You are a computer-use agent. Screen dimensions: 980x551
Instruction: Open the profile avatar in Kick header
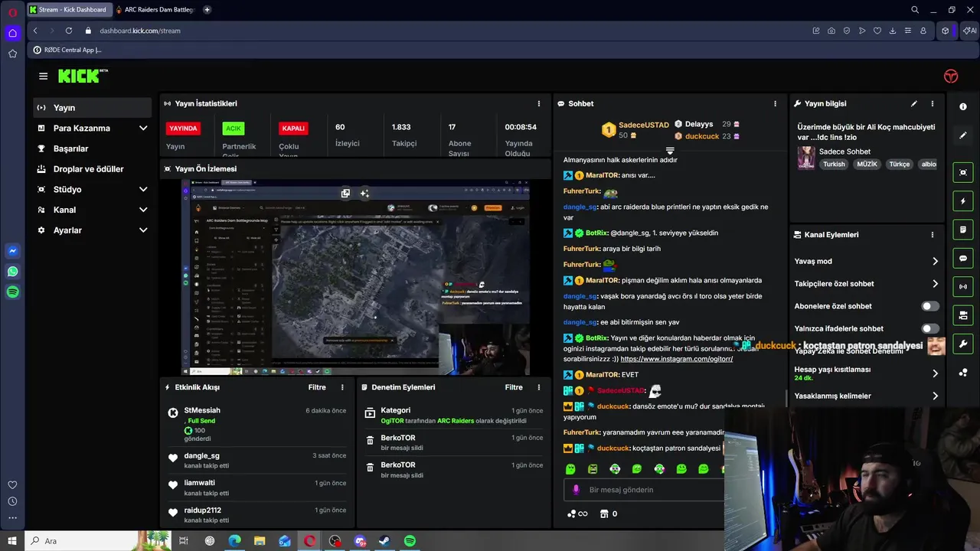point(950,76)
